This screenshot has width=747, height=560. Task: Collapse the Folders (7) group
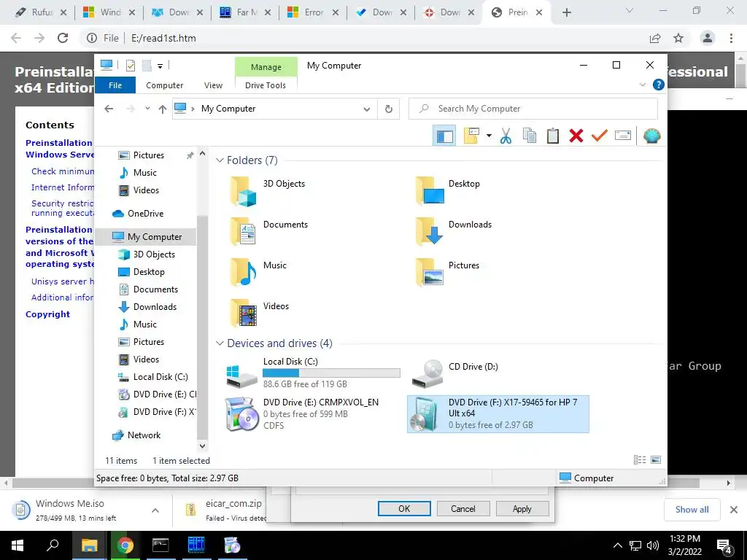pyautogui.click(x=220, y=160)
